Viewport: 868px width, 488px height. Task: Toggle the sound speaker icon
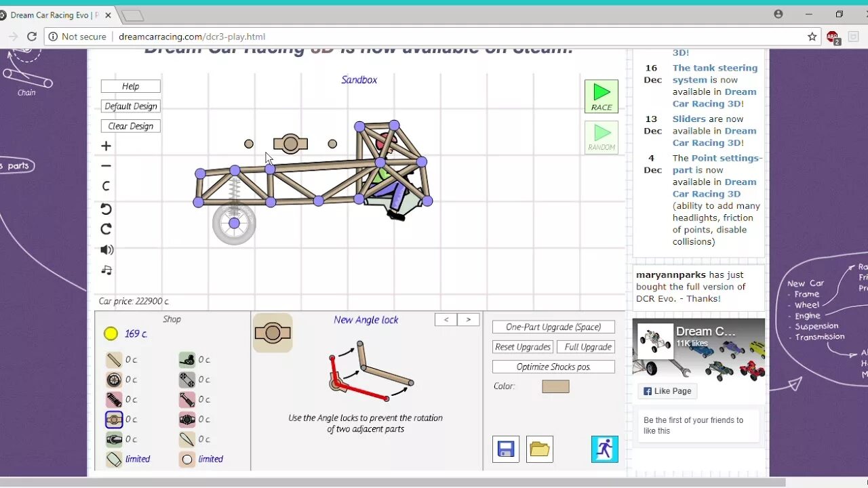coord(106,249)
